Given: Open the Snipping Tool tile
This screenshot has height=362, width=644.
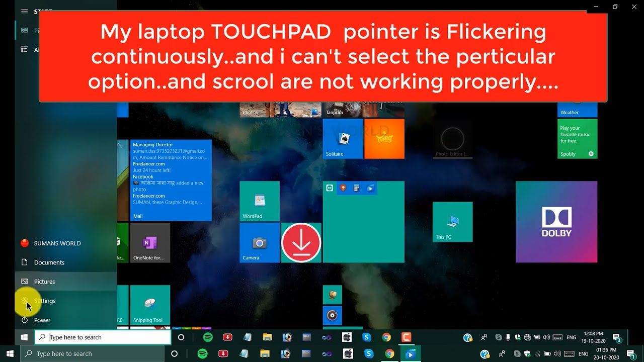Looking at the screenshot, I should pyautogui.click(x=150, y=305).
